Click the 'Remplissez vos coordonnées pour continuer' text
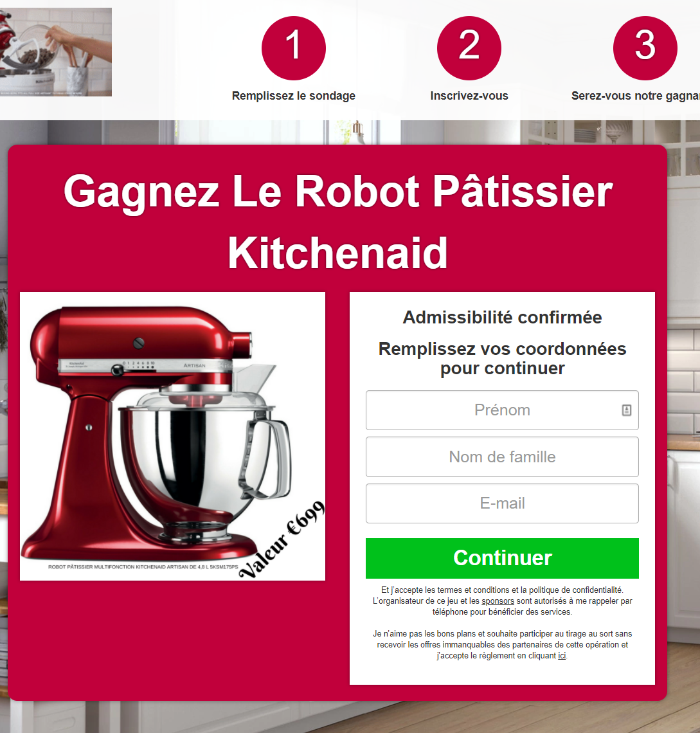The height and width of the screenshot is (733, 700). pos(502,359)
